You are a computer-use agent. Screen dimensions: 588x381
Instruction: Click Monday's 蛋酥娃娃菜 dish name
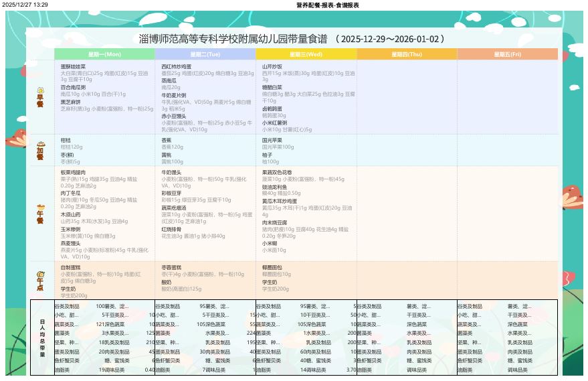pos(73,67)
